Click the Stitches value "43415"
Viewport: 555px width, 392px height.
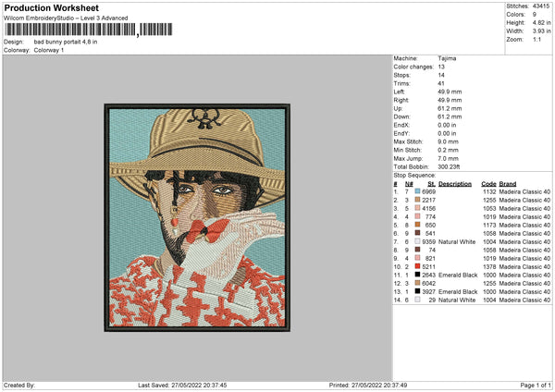(x=541, y=6)
